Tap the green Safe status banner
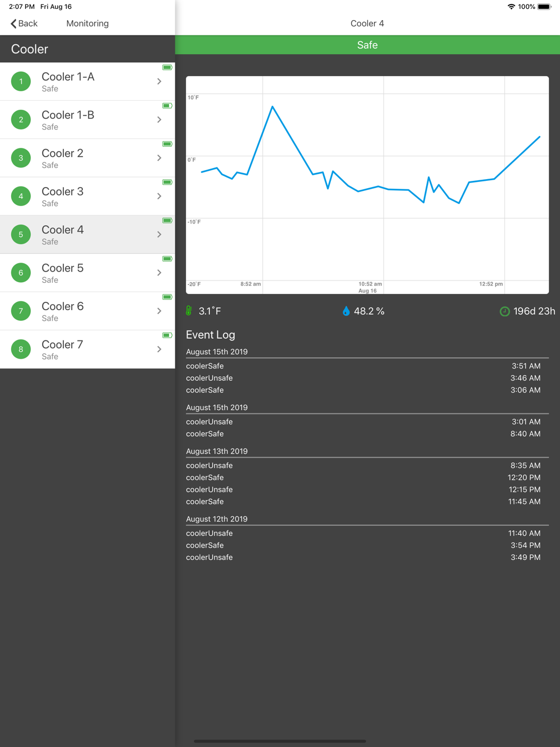Viewport: 560px width, 747px height. click(367, 45)
